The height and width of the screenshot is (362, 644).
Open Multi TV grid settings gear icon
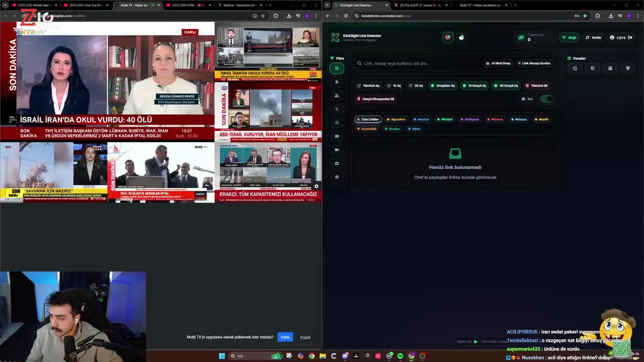pyautogui.click(x=316, y=187)
